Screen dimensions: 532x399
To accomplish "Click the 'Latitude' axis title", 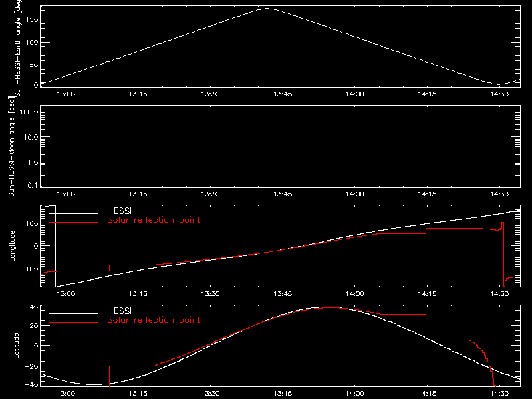I will [x=16, y=346].
